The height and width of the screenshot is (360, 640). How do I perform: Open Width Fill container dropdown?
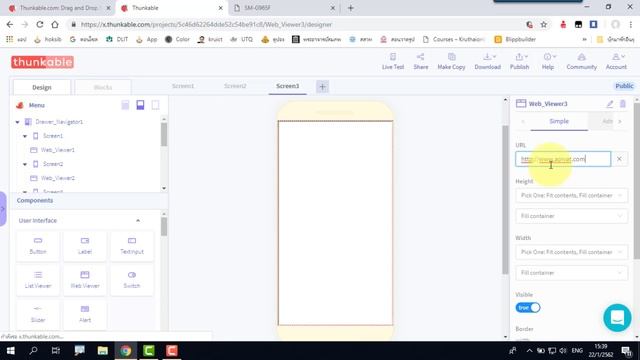click(571, 273)
